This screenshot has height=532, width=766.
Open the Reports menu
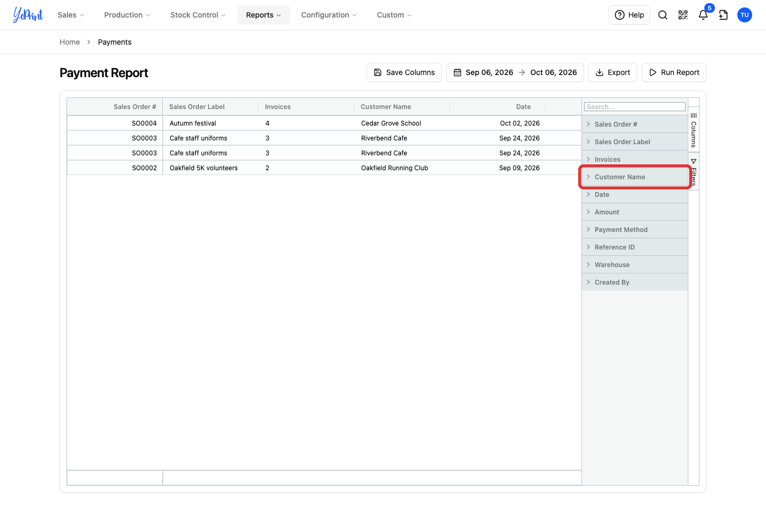[264, 15]
